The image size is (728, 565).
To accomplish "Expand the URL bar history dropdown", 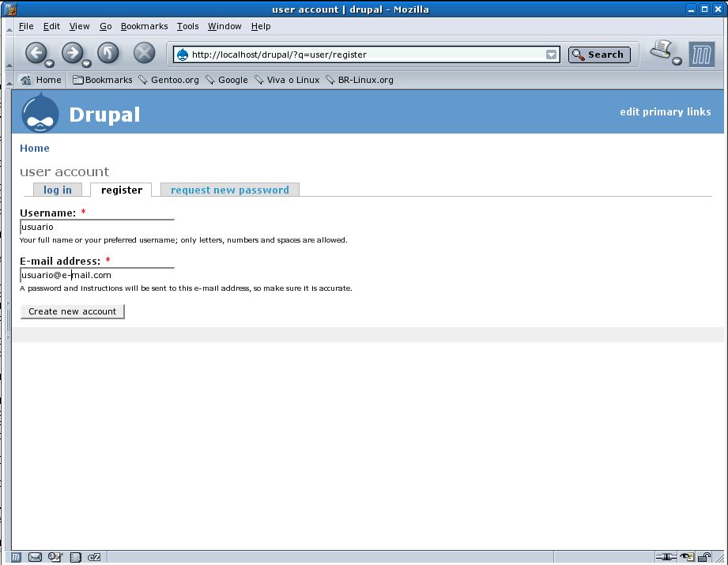I will point(551,55).
